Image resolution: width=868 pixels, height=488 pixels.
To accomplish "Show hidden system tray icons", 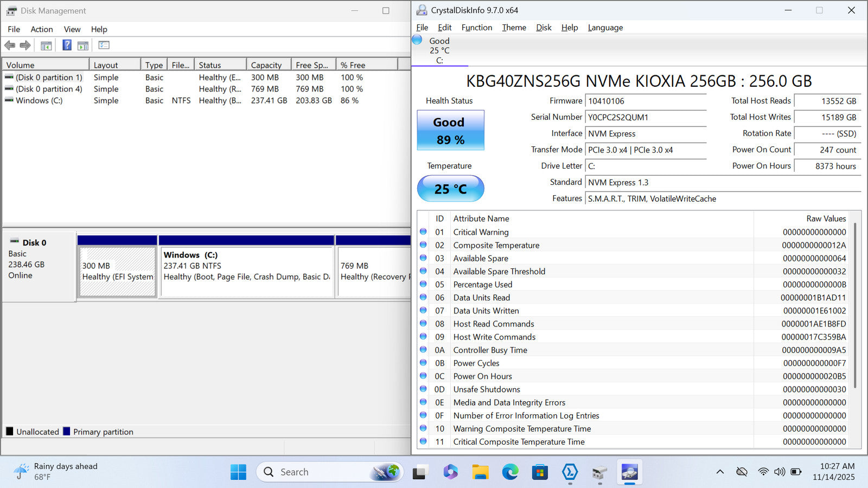I will click(720, 472).
